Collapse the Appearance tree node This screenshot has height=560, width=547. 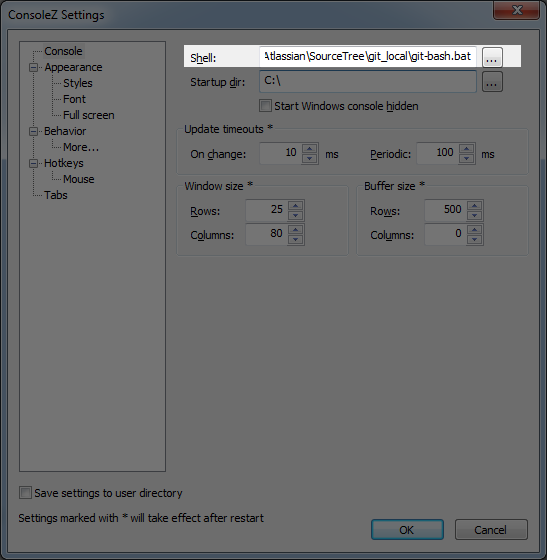coord(33,67)
